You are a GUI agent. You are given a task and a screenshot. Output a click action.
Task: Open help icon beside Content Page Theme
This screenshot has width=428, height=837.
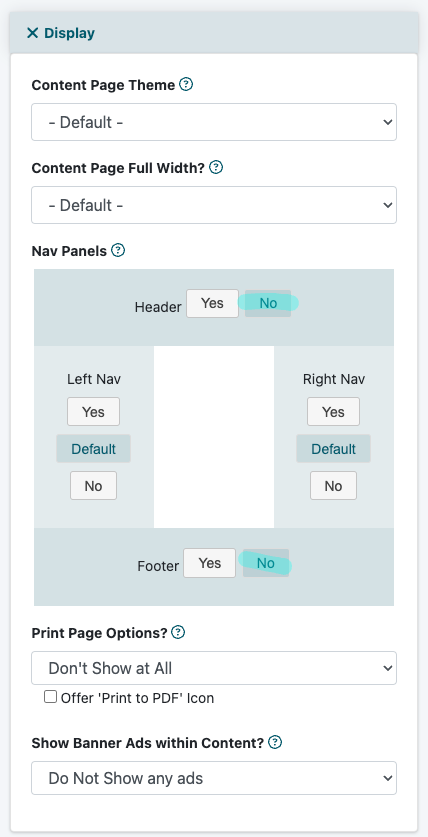click(186, 84)
